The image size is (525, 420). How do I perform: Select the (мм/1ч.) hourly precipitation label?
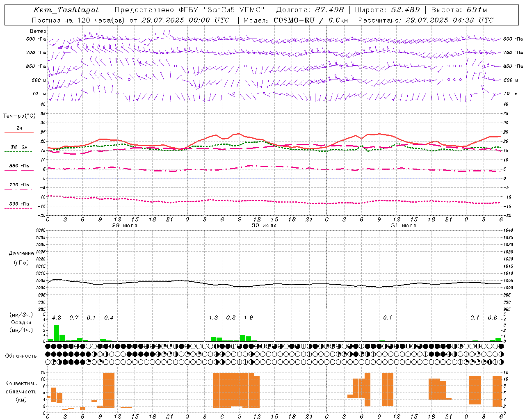tap(21, 330)
